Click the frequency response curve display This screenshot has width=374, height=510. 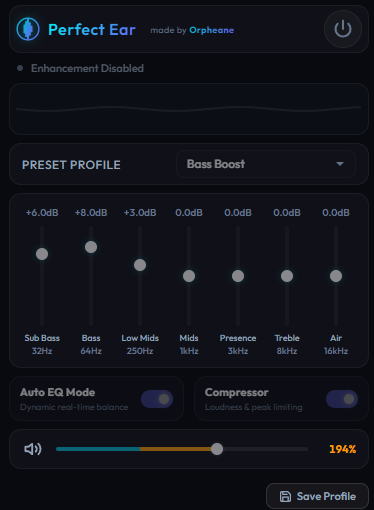189,109
